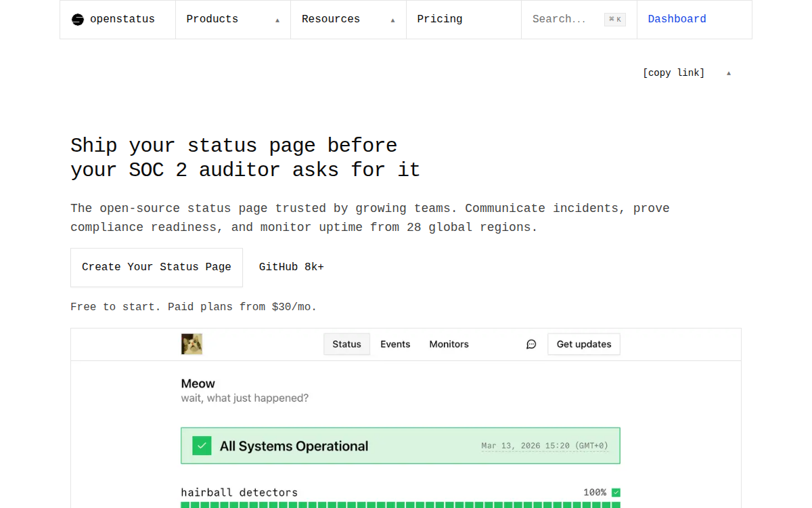Image resolution: width=812 pixels, height=508 pixels.
Task: Click the 100% uptime value
Action: [x=595, y=492]
